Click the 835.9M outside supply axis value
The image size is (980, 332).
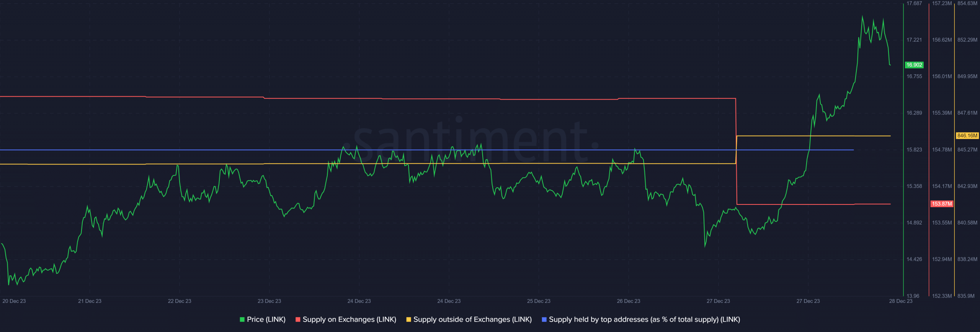(x=966, y=296)
